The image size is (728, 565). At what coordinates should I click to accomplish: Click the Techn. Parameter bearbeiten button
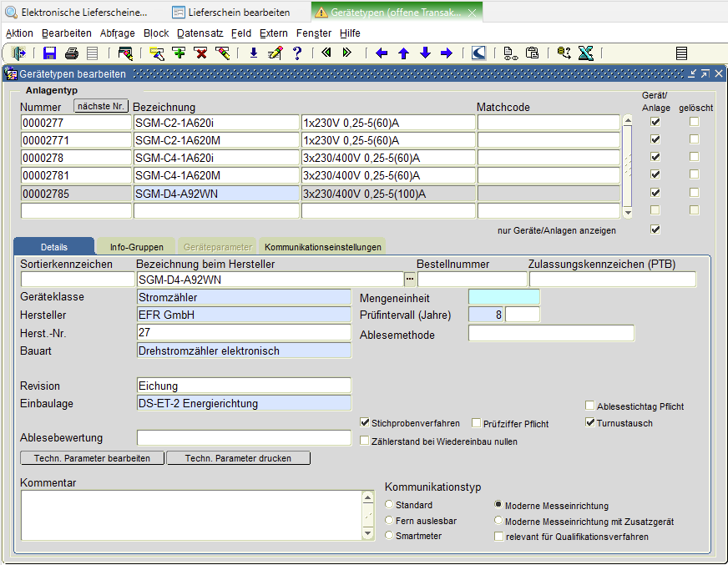(92, 458)
